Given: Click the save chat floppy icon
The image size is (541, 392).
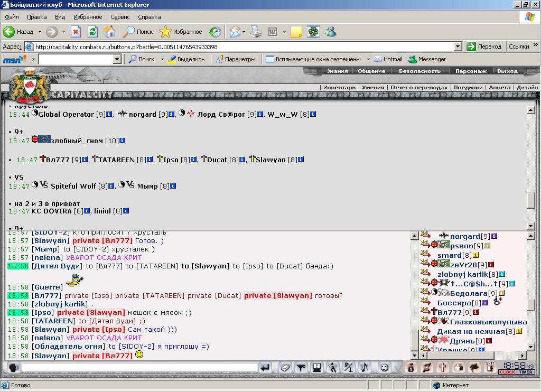Looking at the screenshot, I should 317,368.
